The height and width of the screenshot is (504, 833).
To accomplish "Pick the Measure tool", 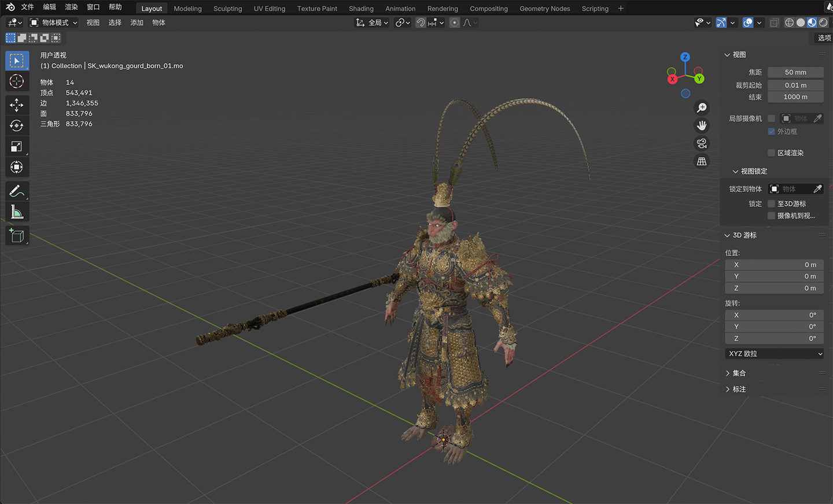I will 17,212.
